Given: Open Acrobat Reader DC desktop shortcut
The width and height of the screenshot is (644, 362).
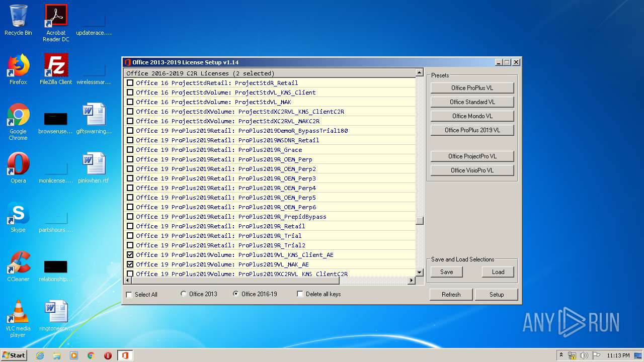Looking at the screenshot, I should [56, 23].
